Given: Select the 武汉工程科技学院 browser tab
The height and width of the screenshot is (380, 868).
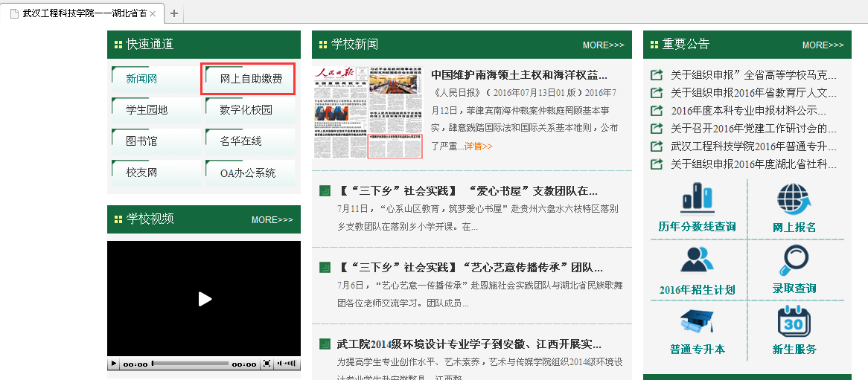Looking at the screenshot, I should click(x=82, y=13).
